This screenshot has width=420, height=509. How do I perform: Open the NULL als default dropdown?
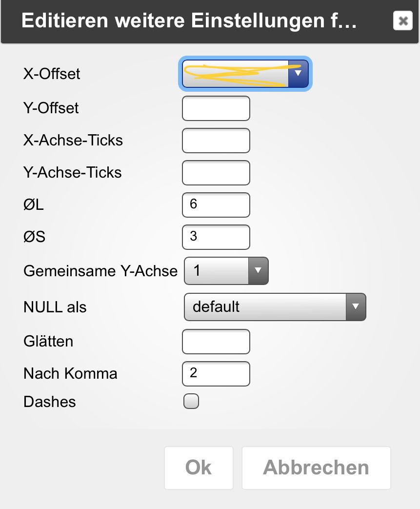coord(275,307)
